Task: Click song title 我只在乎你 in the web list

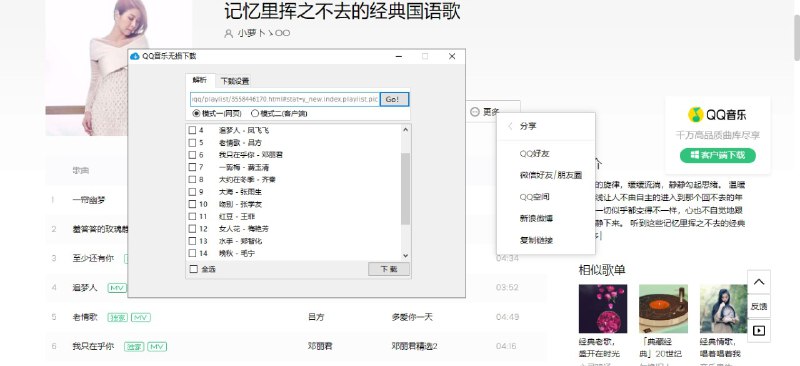Action: pyautogui.click(x=93, y=346)
